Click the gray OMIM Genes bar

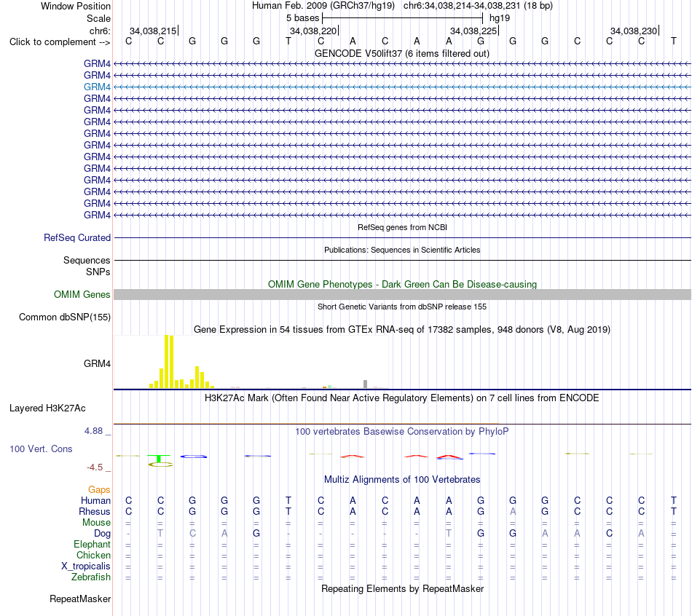(402, 294)
